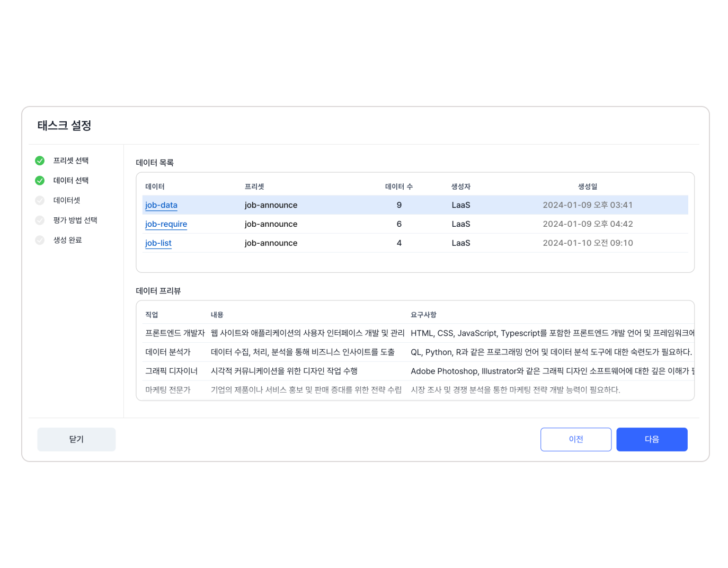
Task: Click LaaS creator in job-require row
Action: (461, 224)
